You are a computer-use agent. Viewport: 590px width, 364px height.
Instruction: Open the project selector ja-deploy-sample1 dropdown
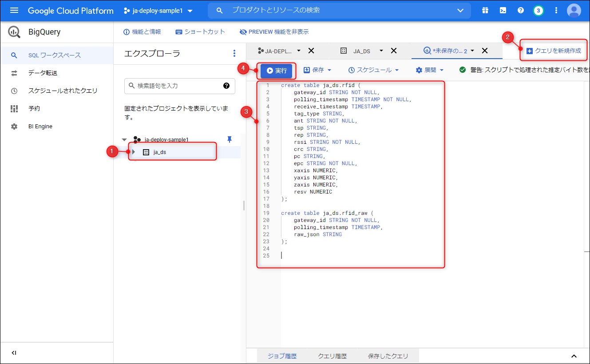(158, 11)
